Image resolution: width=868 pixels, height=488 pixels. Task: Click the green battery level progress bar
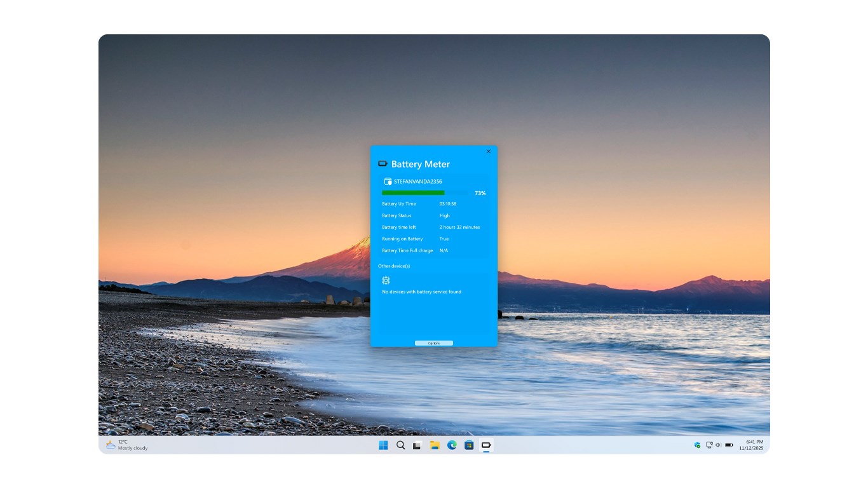pos(413,193)
